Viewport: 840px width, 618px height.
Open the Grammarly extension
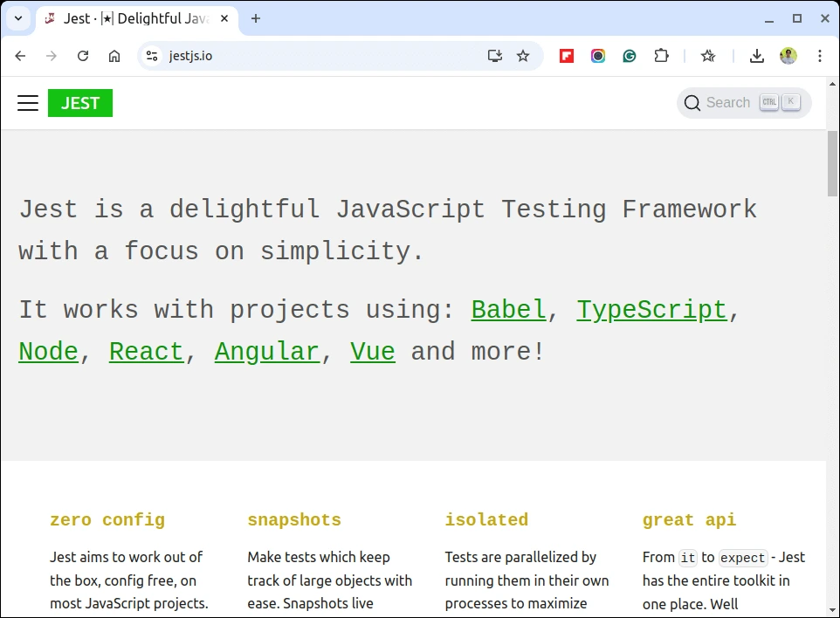coord(630,56)
